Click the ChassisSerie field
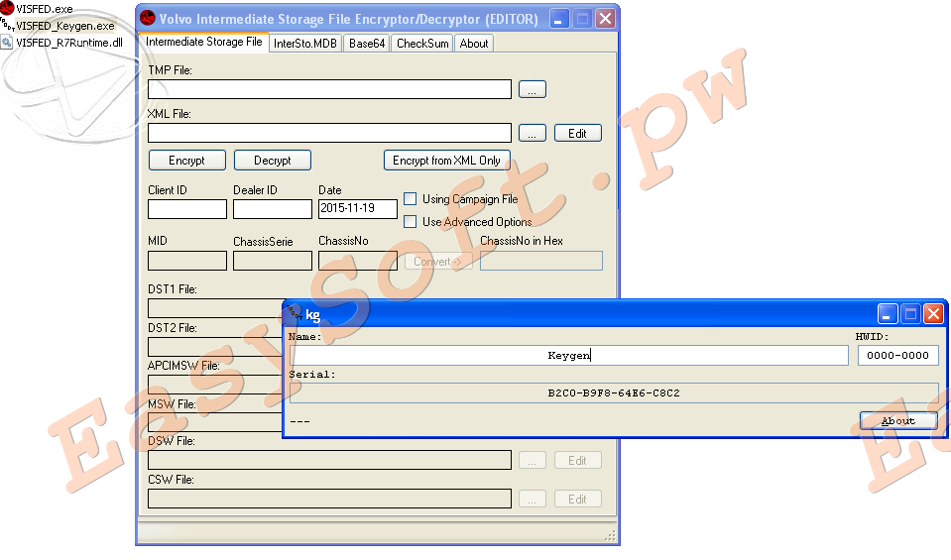This screenshot has width=951, height=560. tap(273, 261)
